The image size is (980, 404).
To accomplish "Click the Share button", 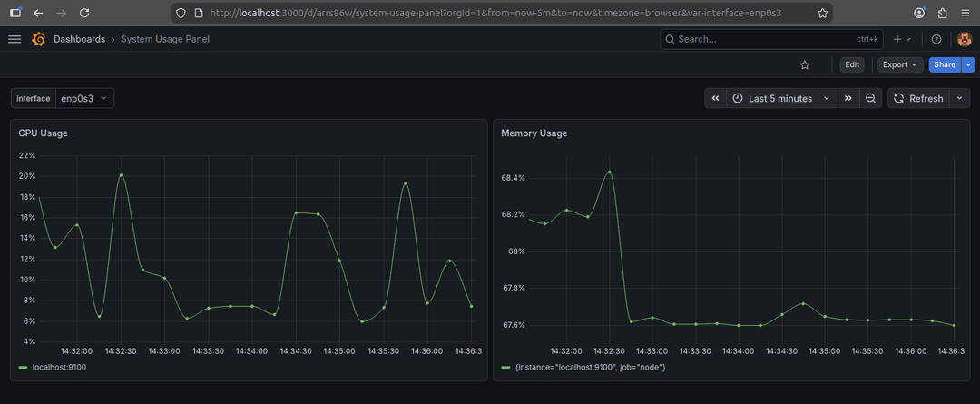I will [945, 65].
